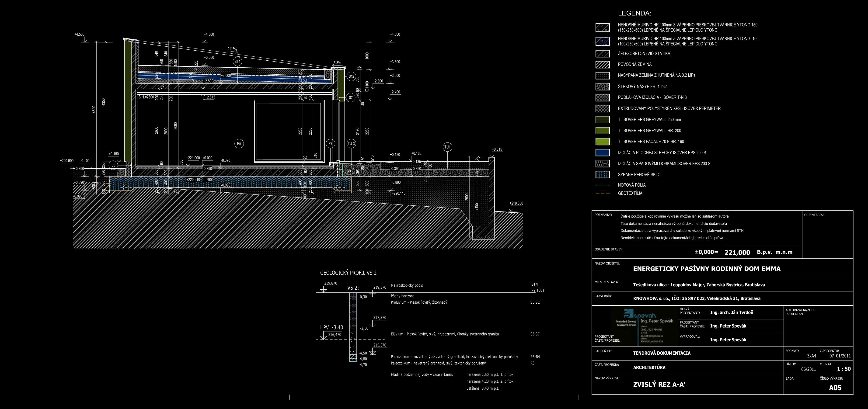868x409 pixels.
Task: Click the S12 circular tag marker
Action: 352,76
